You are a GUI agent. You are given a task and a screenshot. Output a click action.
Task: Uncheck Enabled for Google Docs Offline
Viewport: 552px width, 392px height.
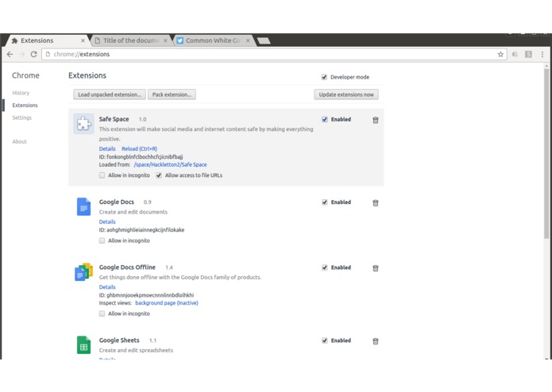point(325,267)
